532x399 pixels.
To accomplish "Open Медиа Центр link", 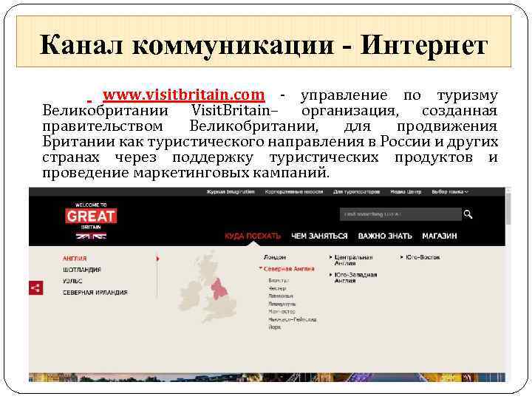I will tap(406, 191).
